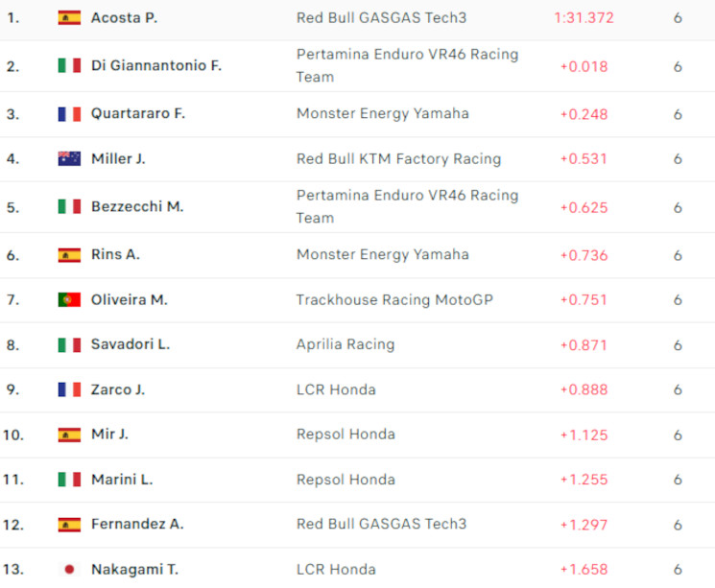Click Trackhouse Racing MotoGP team name
This screenshot has height=588, width=715.
[x=394, y=300]
